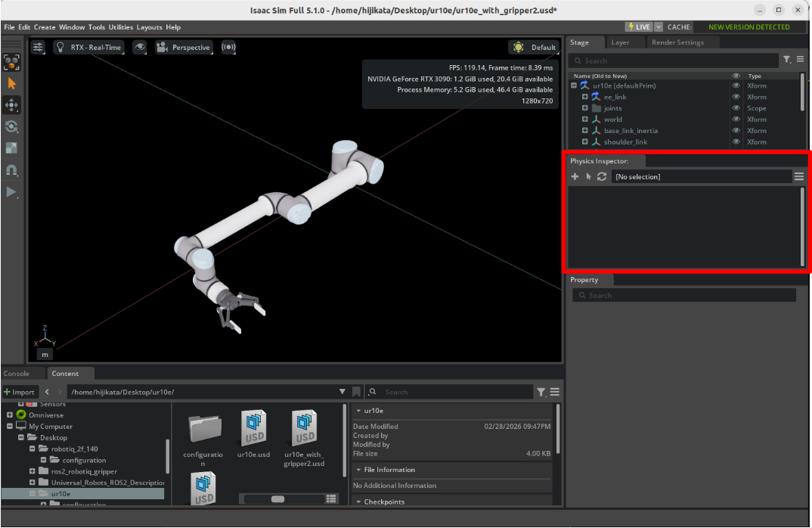The image size is (812, 528).
Task: Collapse the ur10e (defaultPrim) tree node
Action: tap(573, 85)
